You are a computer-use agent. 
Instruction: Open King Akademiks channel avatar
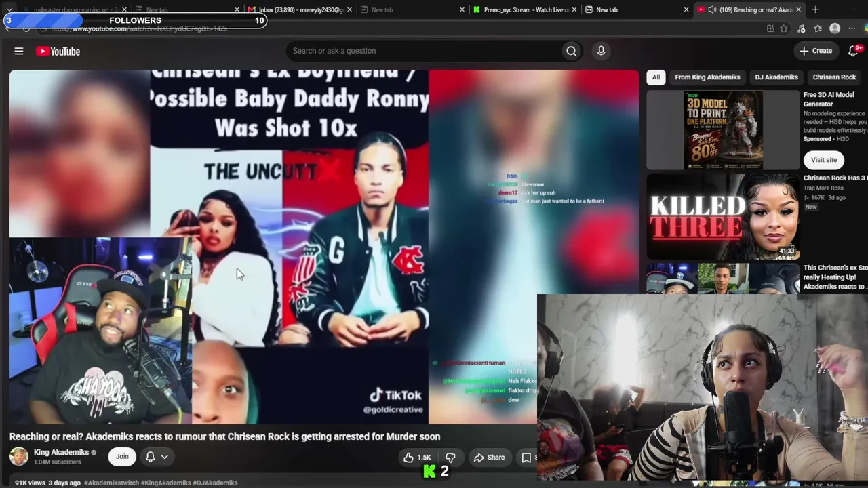tap(19, 456)
